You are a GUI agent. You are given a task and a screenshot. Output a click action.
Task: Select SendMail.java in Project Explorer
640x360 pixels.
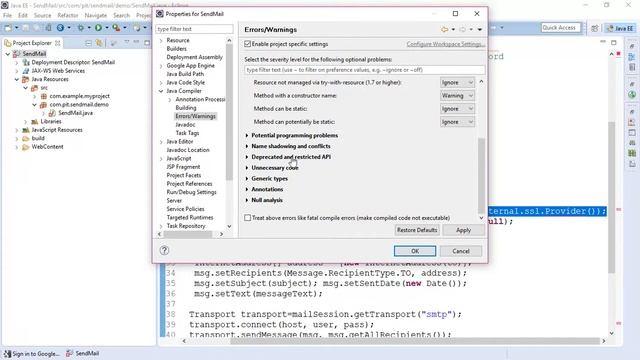[x=75, y=113]
